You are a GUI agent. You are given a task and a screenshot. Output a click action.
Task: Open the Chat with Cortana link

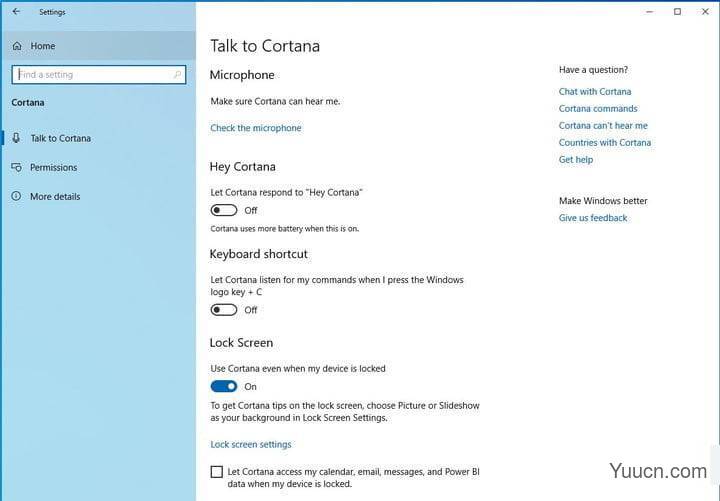click(x=595, y=91)
